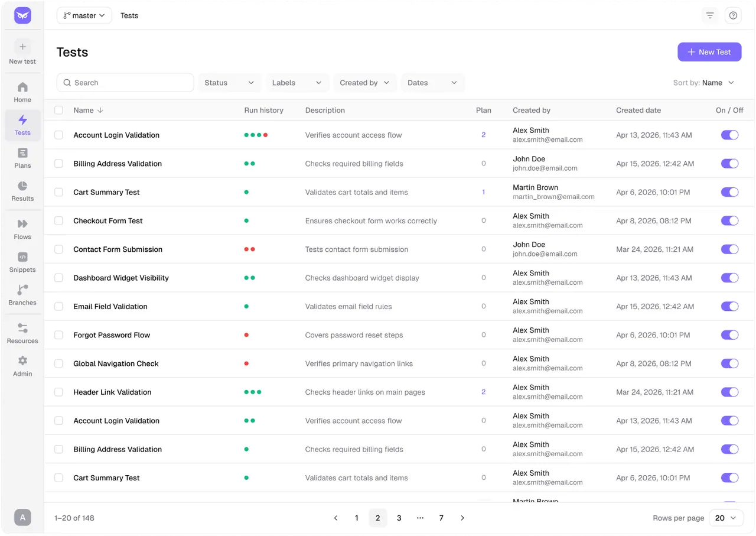Viewport: 756px width, 536px height.
Task: Open Flows section in sidebar
Action: [22, 229]
